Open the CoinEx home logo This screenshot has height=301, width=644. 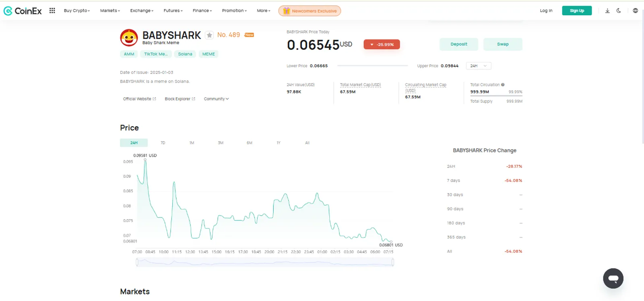pyautogui.click(x=23, y=11)
